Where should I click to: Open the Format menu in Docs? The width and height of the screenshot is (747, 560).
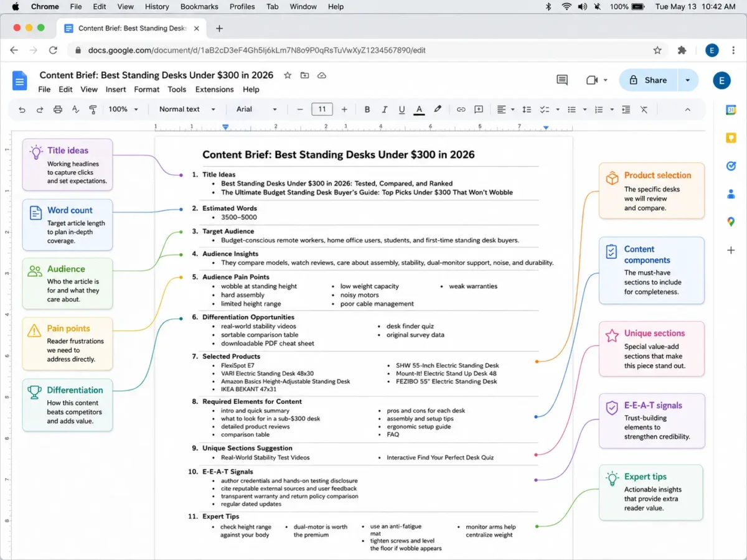pos(147,90)
